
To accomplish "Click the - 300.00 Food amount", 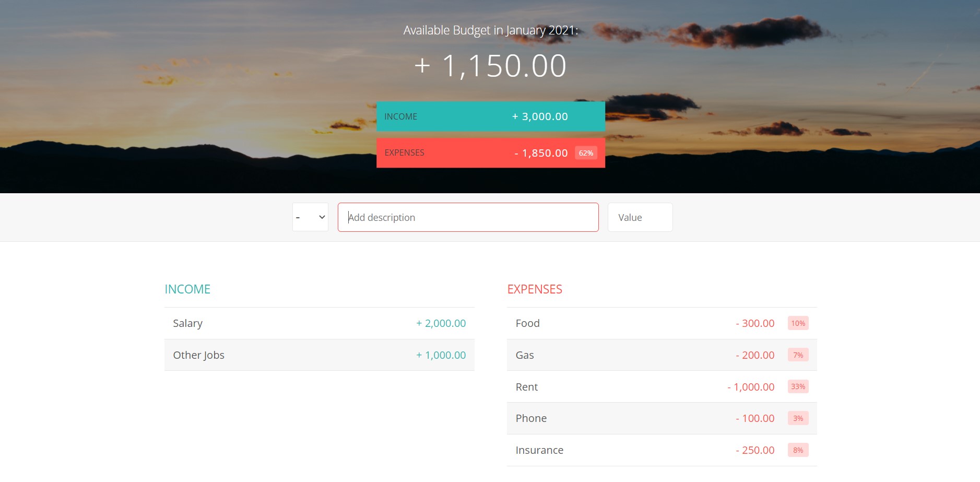I will click(755, 323).
